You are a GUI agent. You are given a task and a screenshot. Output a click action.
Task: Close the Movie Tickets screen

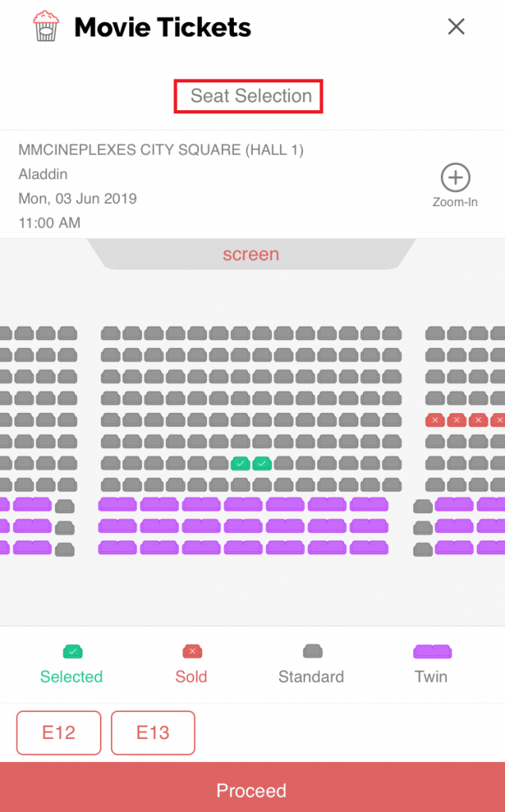[x=456, y=26]
